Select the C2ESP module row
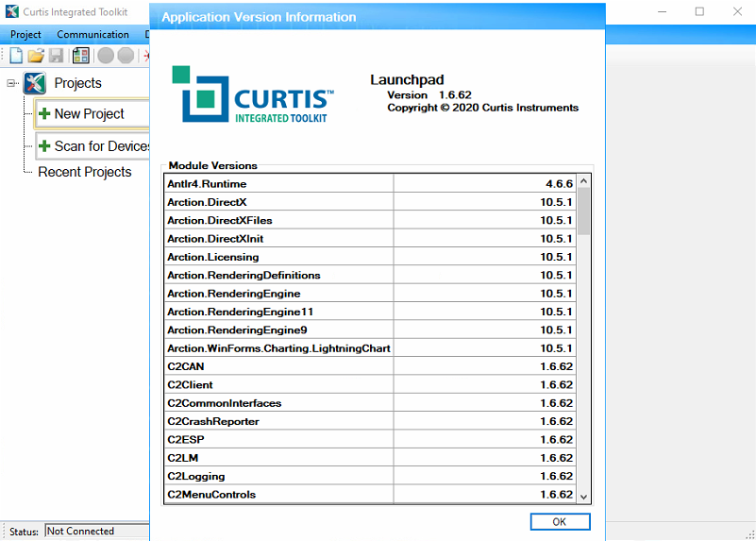This screenshot has width=756, height=541. [x=370, y=440]
